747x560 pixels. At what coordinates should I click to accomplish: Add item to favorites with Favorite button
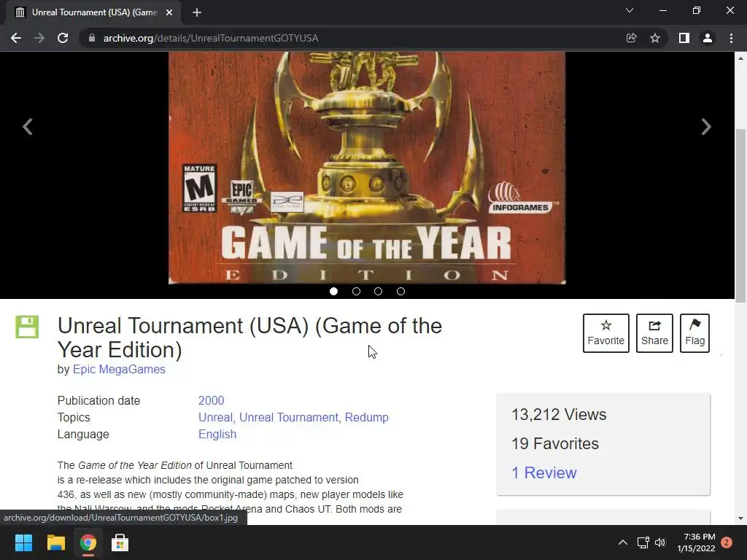click(606, 332)
